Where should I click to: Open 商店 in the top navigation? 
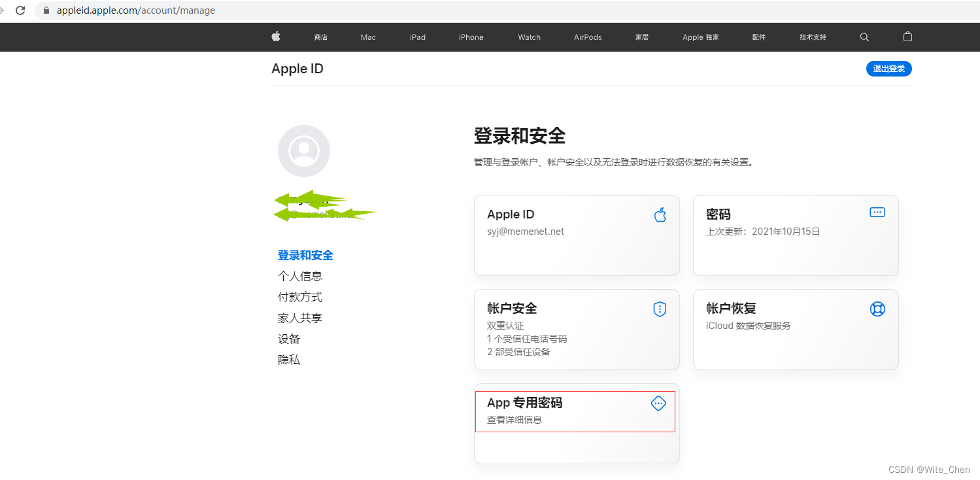pyautogui.click(x=320, y=37)
